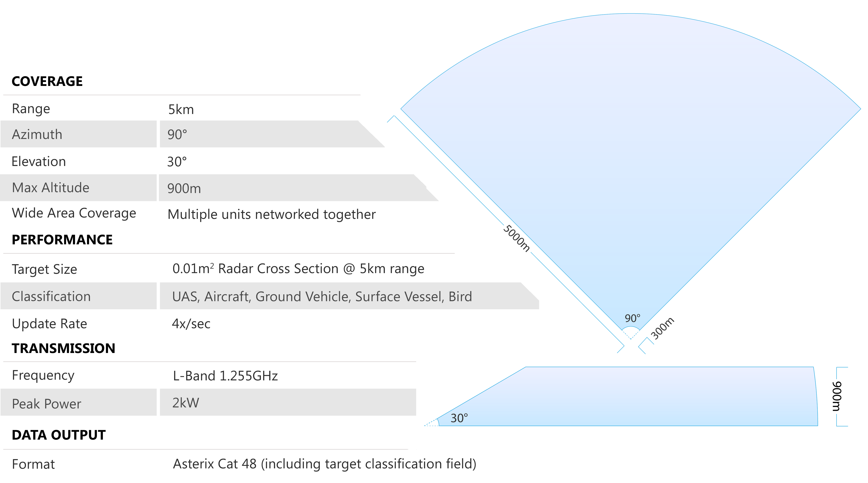Click the 300m label near the sector apex
868x483 pixels.
[662, 328]
